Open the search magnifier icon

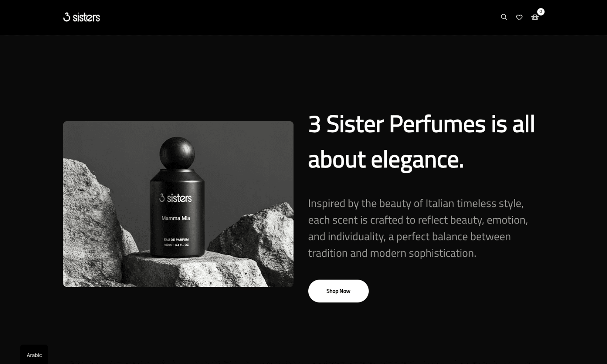(504, 17)
